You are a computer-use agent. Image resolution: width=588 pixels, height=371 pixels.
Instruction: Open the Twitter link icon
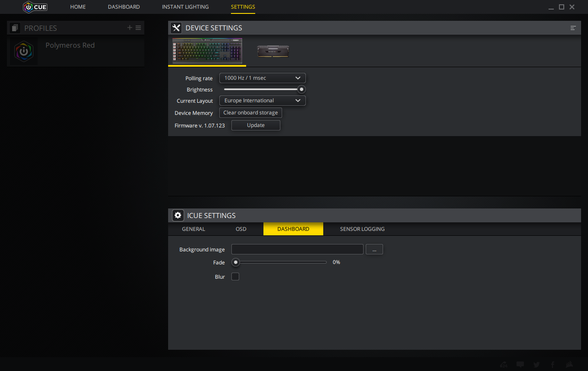537,364
